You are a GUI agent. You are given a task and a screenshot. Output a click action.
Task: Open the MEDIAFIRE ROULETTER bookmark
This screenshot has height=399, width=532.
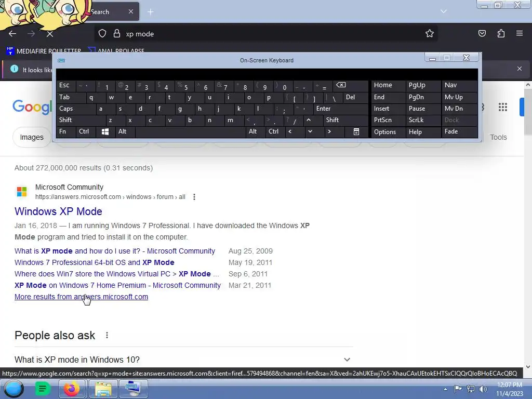click(44, 51)
